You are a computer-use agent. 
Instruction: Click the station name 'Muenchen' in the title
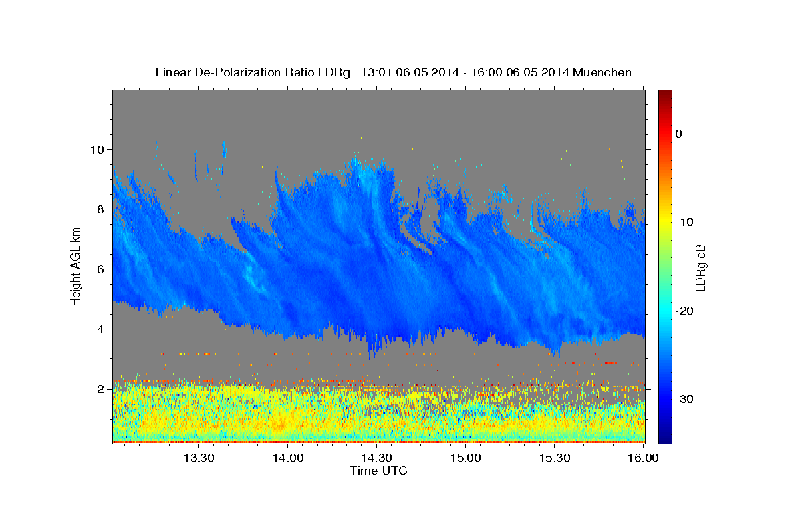tap(602, 72)
